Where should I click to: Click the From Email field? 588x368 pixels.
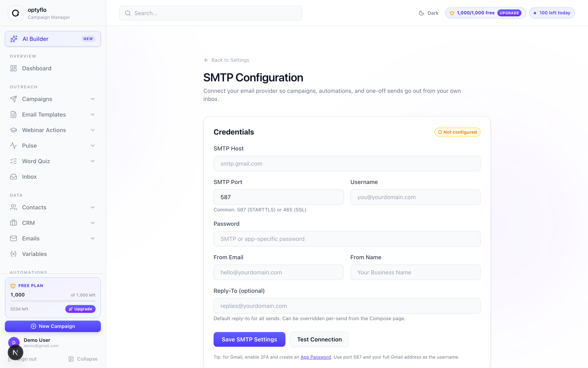pos(278,272)
